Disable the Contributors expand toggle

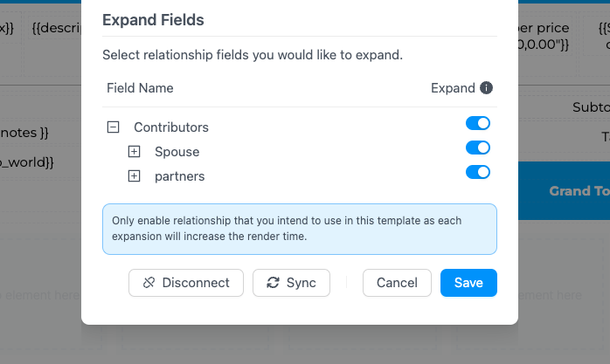478,124
